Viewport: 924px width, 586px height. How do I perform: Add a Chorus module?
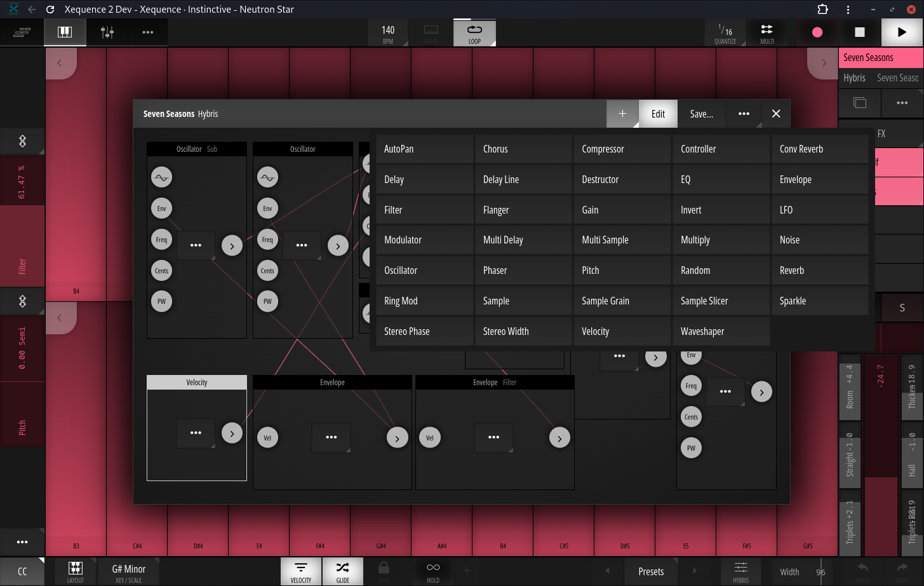(523, 149)
